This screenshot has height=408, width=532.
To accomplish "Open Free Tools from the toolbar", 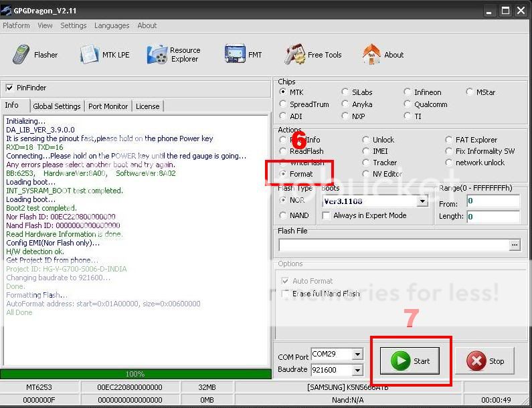I will [313, 55].
